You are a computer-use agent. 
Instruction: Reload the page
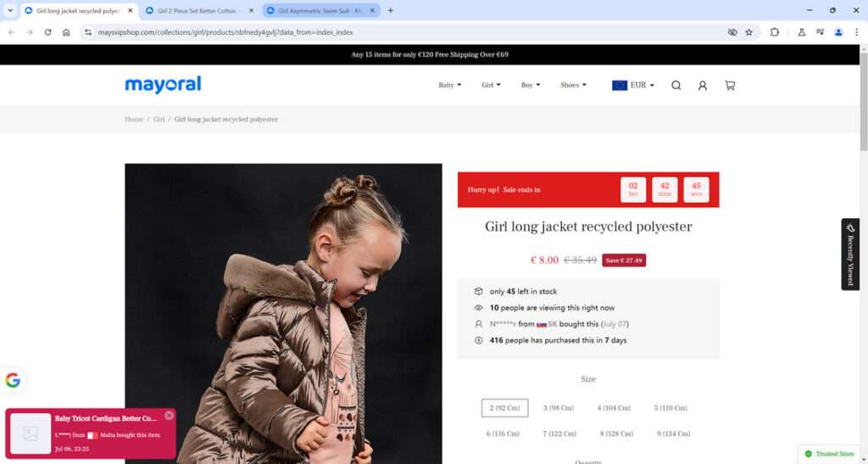pyautogui.click(x=47, y=32)
